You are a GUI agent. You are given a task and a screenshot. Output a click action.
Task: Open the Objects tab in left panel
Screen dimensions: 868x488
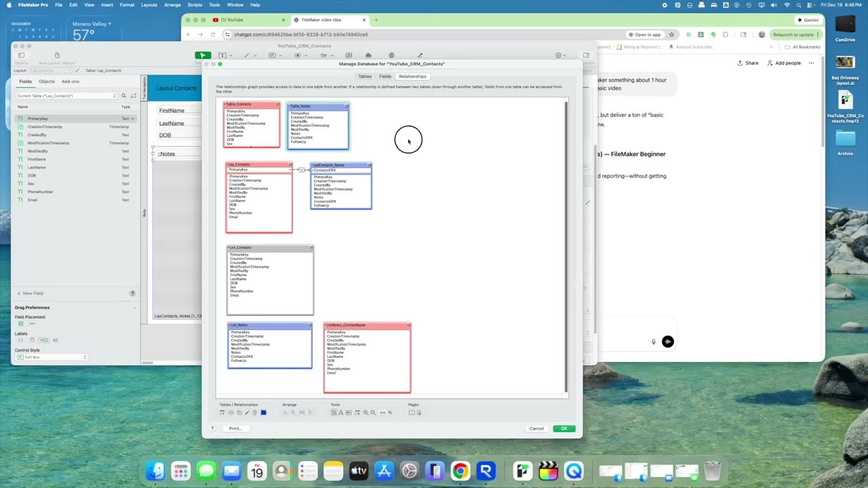[x=47, y=81]
